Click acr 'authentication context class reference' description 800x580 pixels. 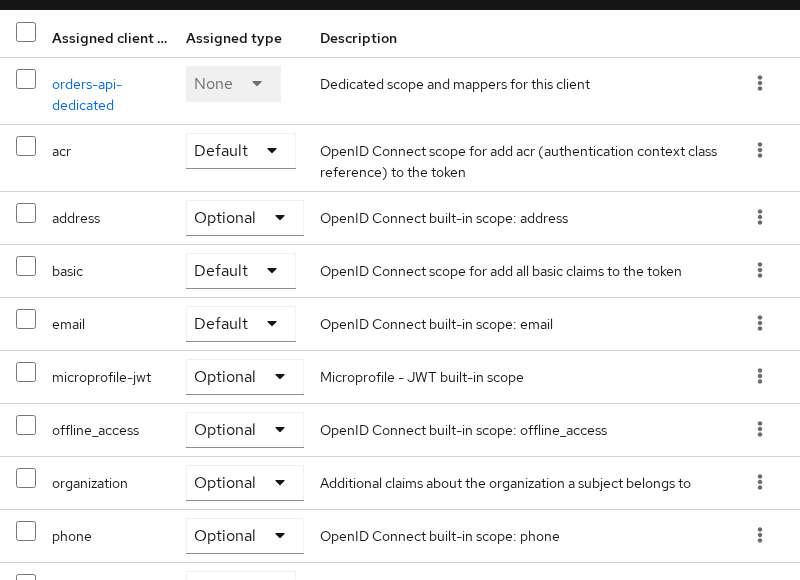(x=518, y=162)
